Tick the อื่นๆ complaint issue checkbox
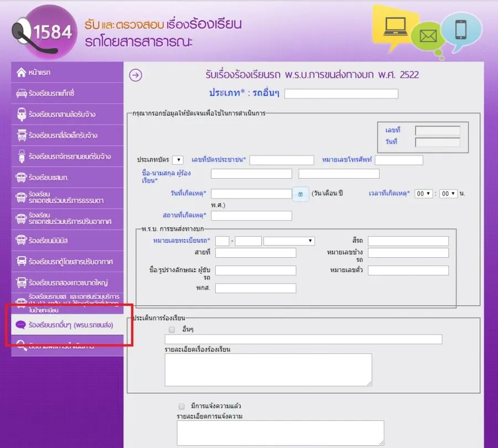Viewport: 498px width, 448px height. [172, 329]
